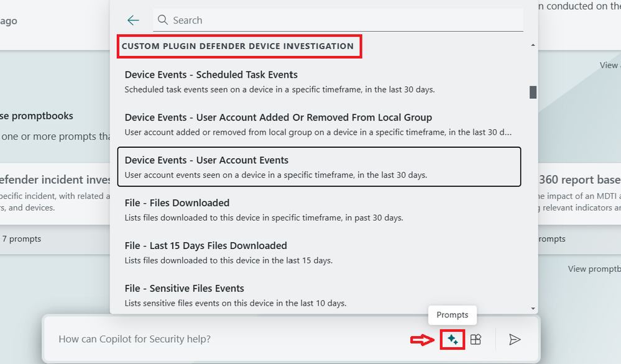This screenshot has height=364, width=621.
Task: Open the Prompts sparkle icon
Action: [453, 339]
